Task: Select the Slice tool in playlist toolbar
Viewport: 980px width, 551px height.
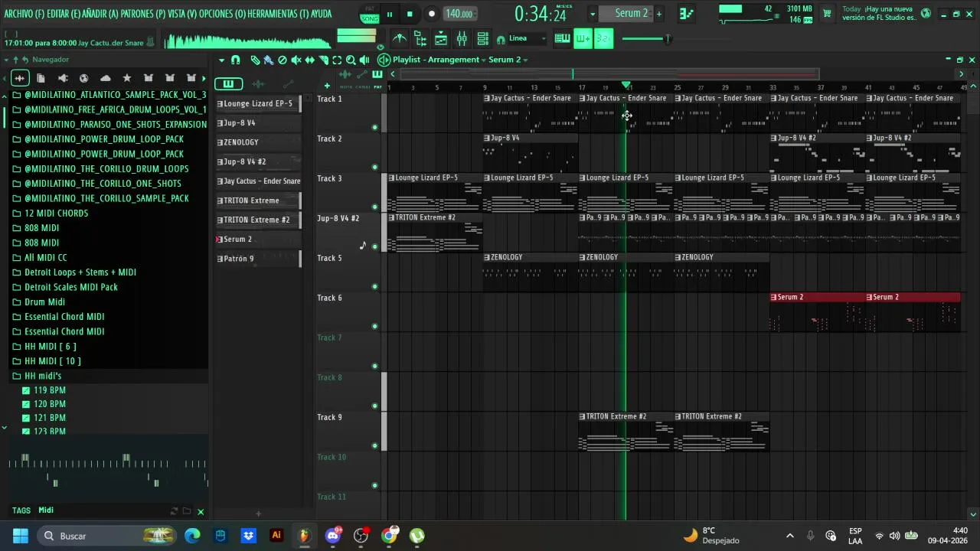Action: (x=324, y=60)
